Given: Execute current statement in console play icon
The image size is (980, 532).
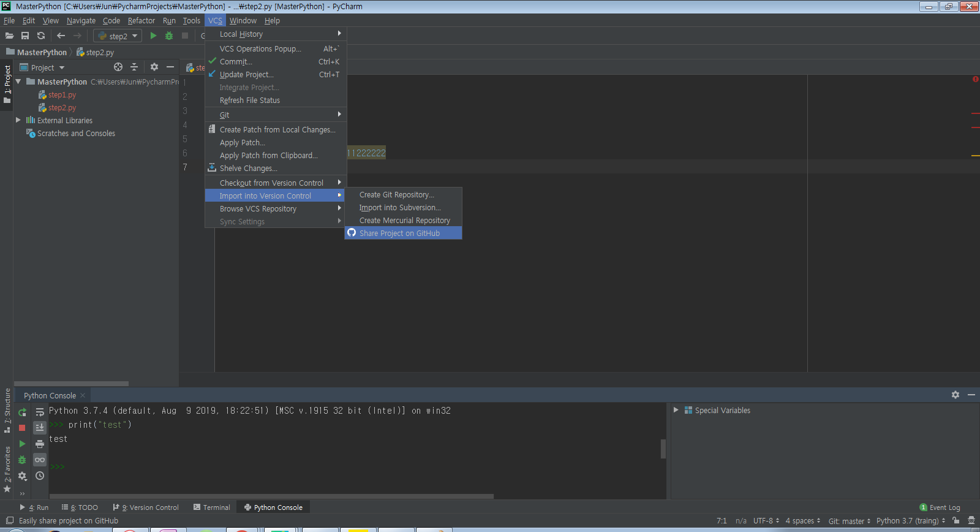Looking at the screenshot, I should (22, 444).
